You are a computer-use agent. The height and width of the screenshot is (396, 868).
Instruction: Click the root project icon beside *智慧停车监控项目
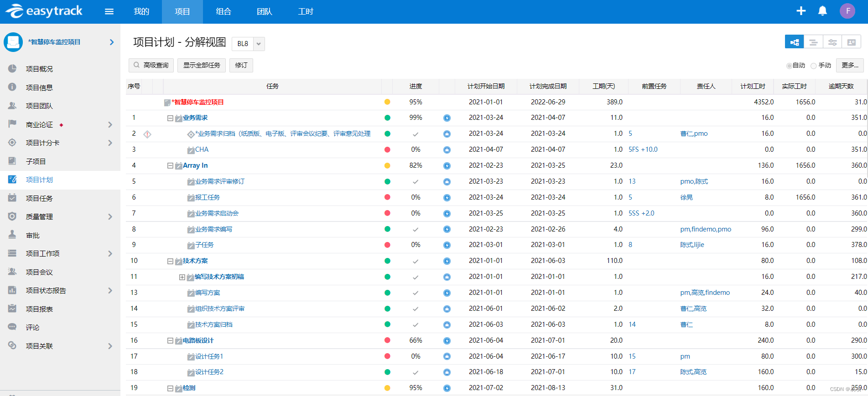click(167, 103)
